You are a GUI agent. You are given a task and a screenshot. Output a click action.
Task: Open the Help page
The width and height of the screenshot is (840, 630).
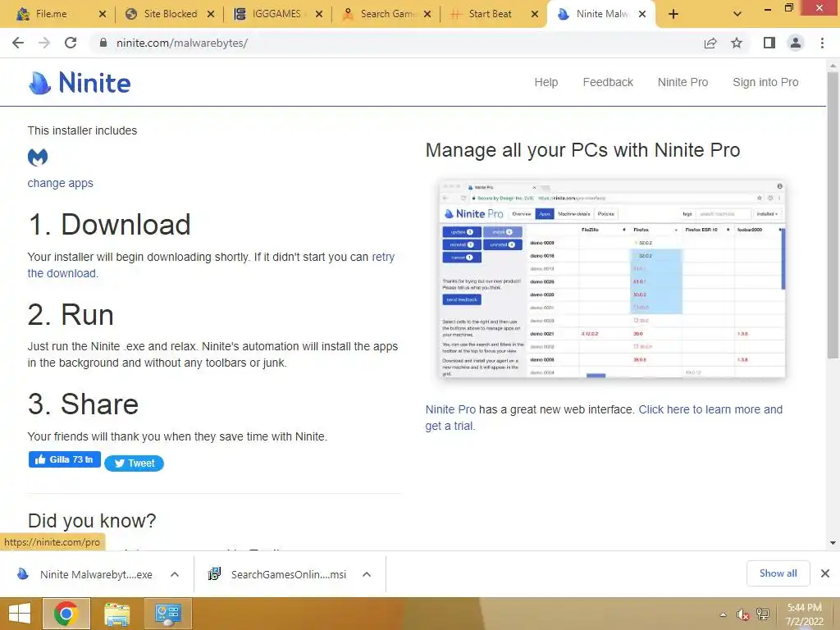546,82
